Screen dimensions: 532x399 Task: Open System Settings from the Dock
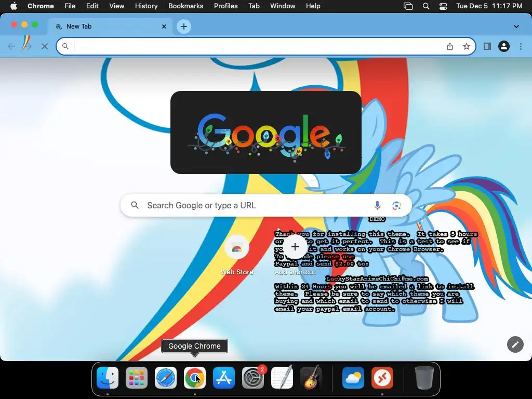(253, 378)
